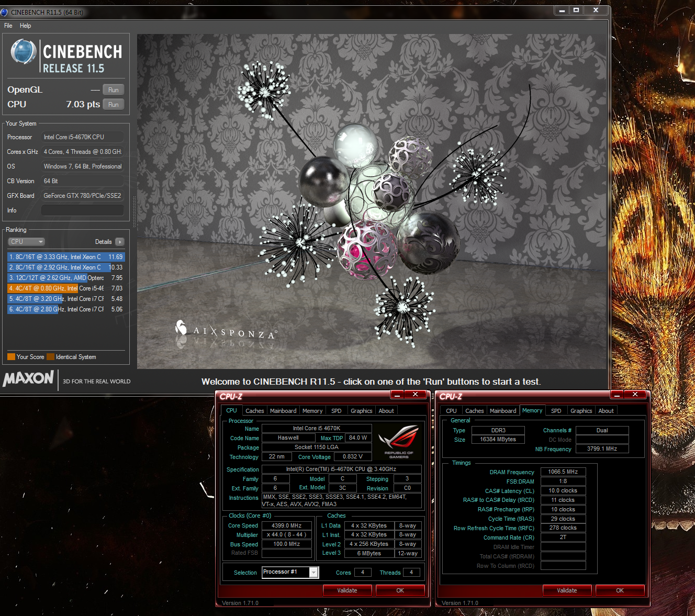Select ranking row 12C/12T @ 2.62 GHz AMD Opteron
This screenshot has width=695, height=616.
point(66,278)
